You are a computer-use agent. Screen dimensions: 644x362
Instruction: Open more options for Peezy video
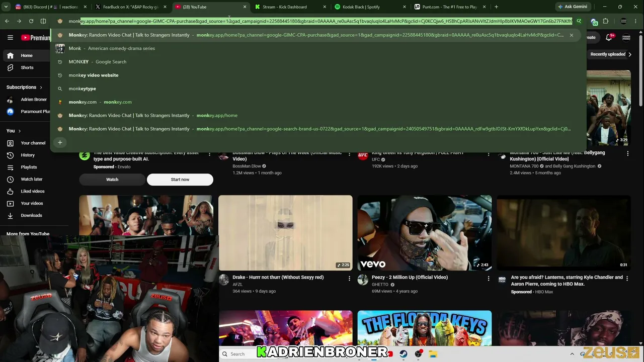[x=488, y=278]
